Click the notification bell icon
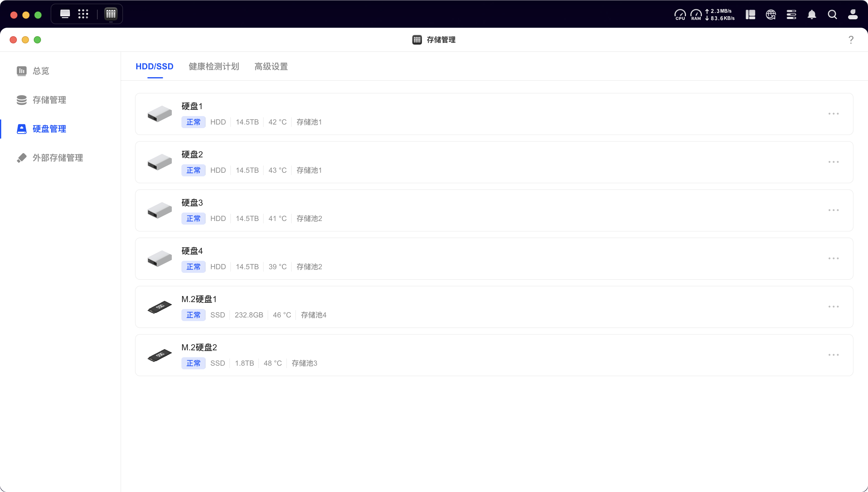This screenshot has width=868, height=492. tap(812, 14)
